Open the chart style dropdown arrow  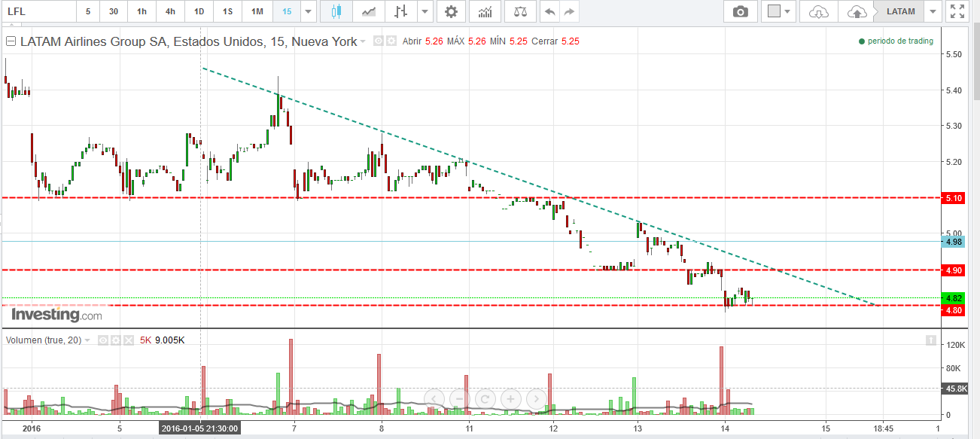pyautogui.click(x=425, y=11)
